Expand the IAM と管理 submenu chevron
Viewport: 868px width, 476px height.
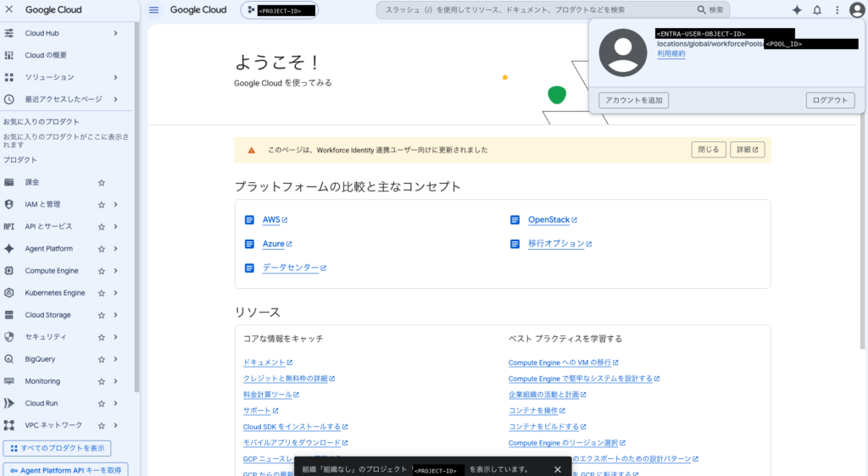(115, 205)
